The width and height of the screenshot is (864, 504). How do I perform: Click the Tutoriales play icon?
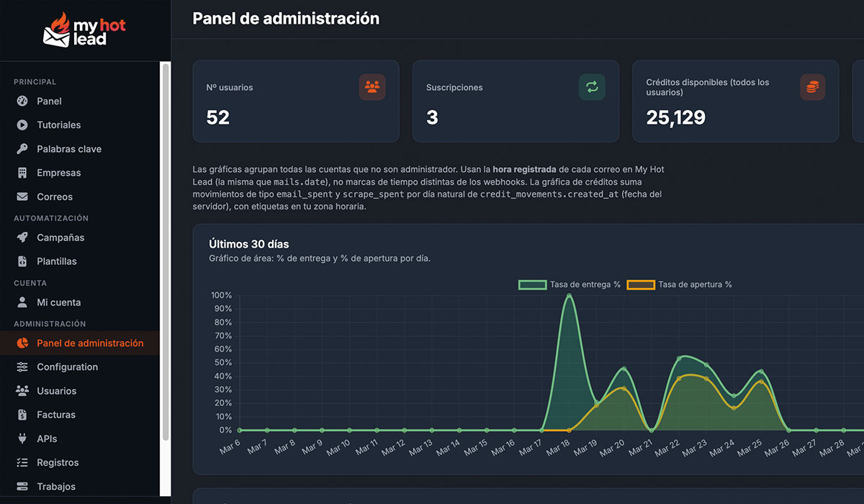coord(22,125)
